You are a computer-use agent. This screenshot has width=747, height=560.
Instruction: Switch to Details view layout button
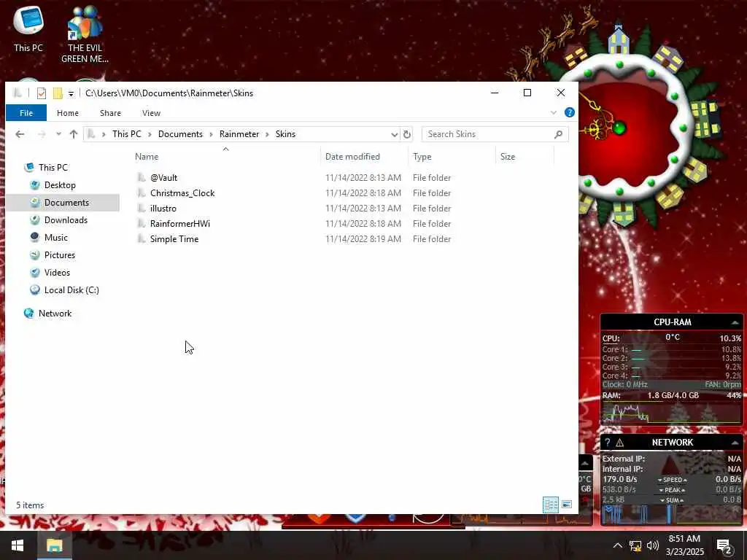551,505
